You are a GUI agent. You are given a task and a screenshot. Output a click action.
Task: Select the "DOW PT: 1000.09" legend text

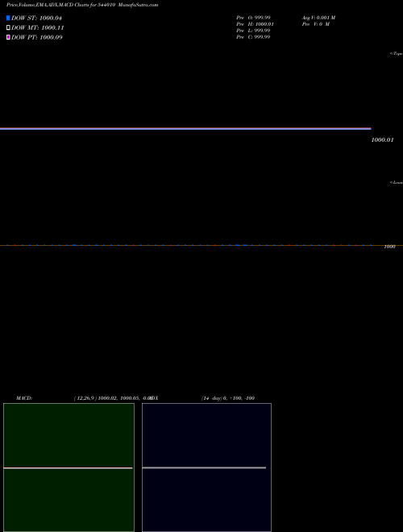[36, 37]
